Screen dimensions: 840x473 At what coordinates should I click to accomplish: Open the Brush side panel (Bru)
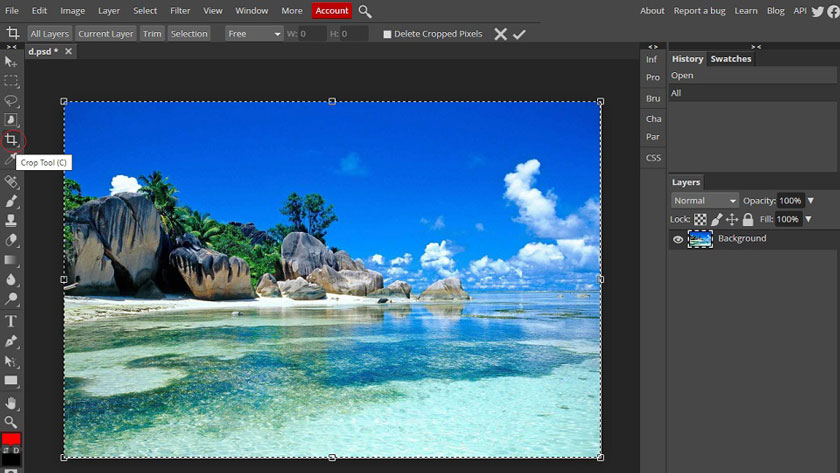(652, 99)
